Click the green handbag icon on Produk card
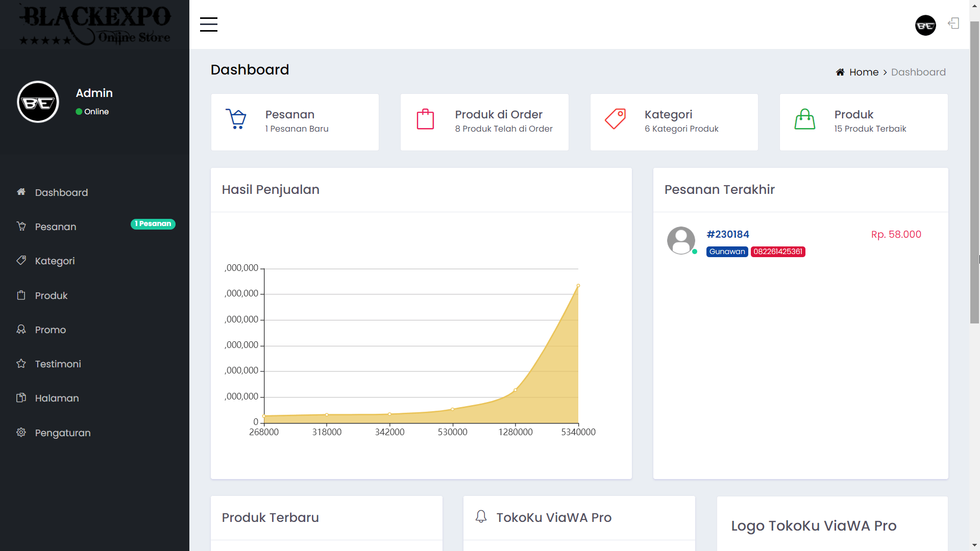980x551 pixels. pos(804,120)
